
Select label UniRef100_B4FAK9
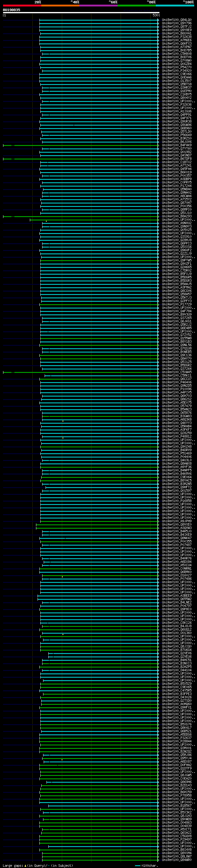[x=177, y=145]
